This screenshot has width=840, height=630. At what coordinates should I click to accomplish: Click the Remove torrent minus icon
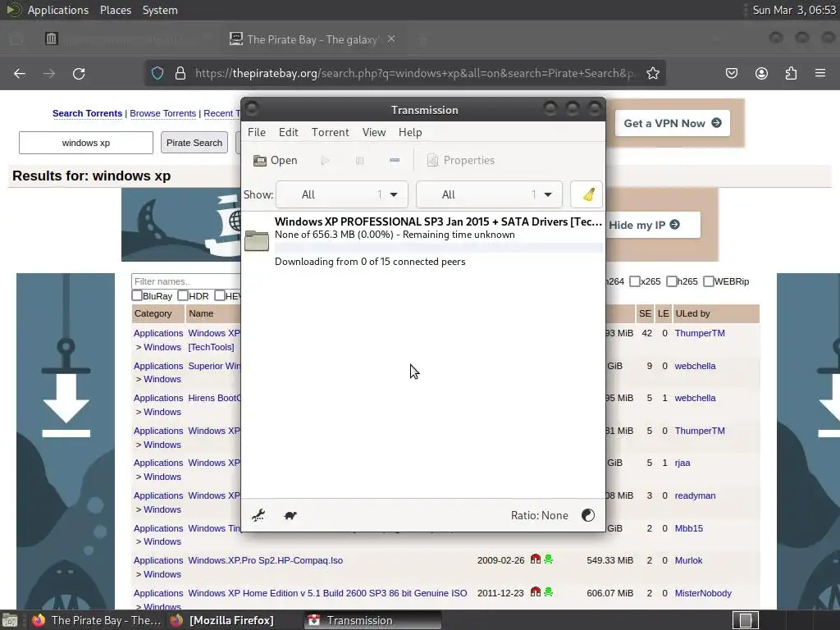[395, 160]
